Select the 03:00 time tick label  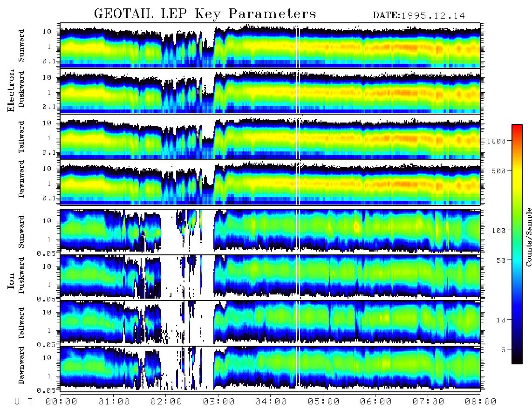click(x=219, y=402)
